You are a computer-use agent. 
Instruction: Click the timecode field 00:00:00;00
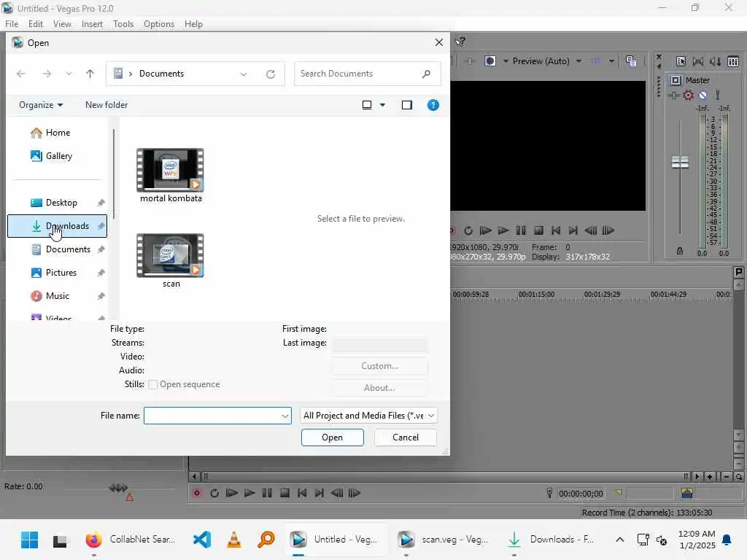tap(580, 494)
